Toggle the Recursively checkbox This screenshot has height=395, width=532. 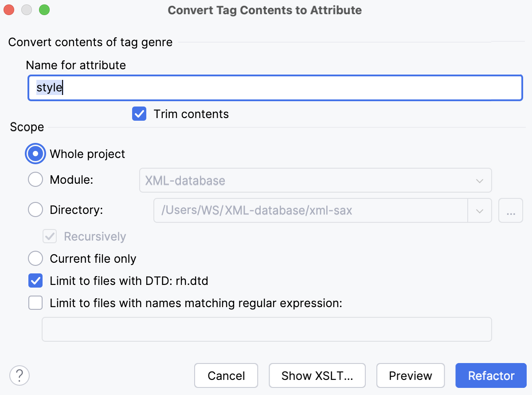(49, 236)
